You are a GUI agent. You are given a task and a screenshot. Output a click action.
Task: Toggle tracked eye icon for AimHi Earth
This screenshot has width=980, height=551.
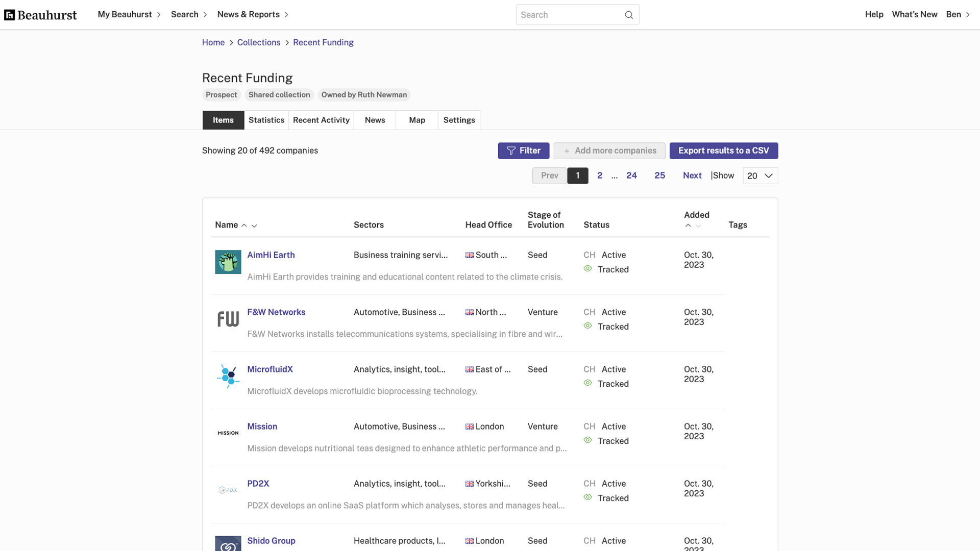coord(588,269)
